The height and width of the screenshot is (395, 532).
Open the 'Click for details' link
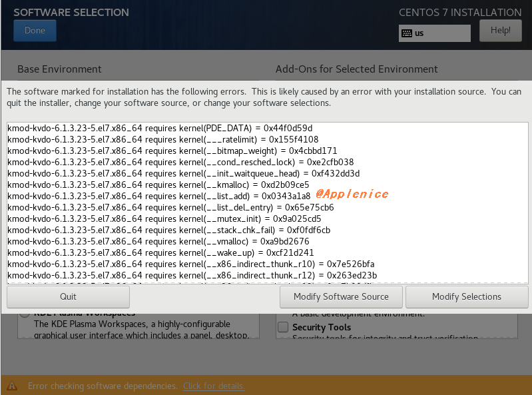coord(214,386)
